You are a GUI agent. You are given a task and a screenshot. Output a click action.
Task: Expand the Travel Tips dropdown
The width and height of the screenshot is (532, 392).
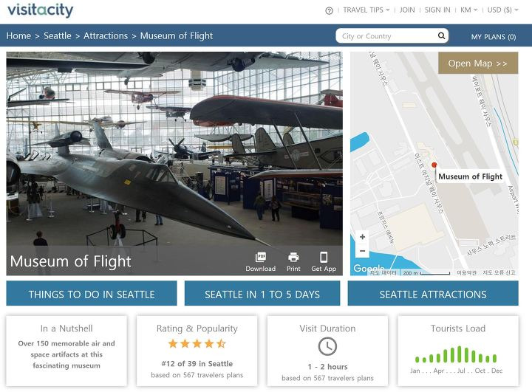pyautogui.click(x=366, y=10)
